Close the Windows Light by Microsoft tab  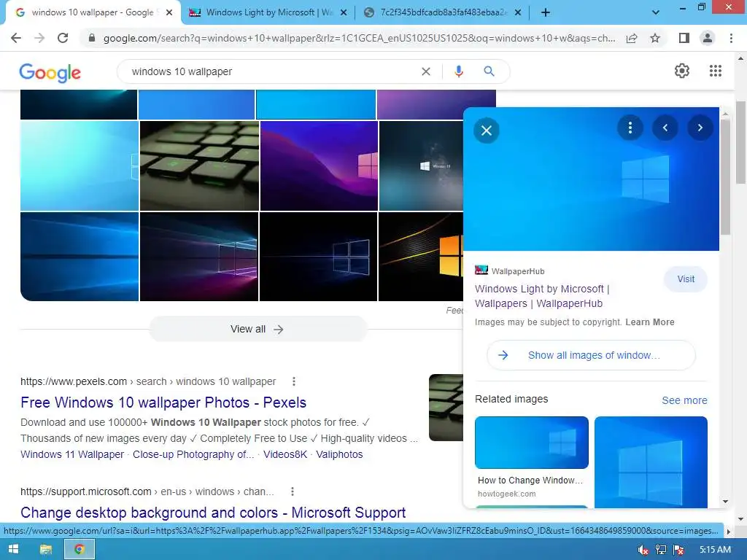[x=344, y=12]
